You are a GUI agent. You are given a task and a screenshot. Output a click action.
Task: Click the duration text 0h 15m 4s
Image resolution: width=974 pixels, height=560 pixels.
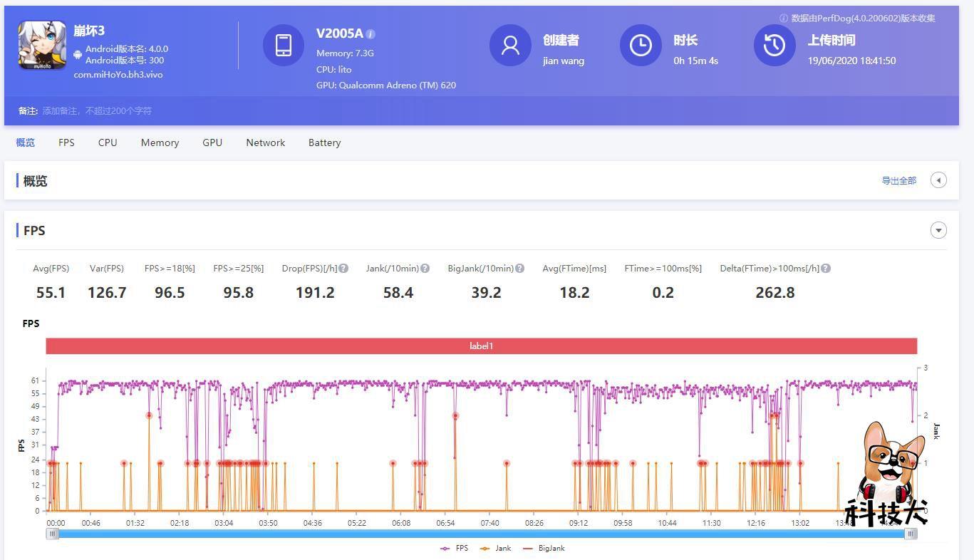[696, 61]
